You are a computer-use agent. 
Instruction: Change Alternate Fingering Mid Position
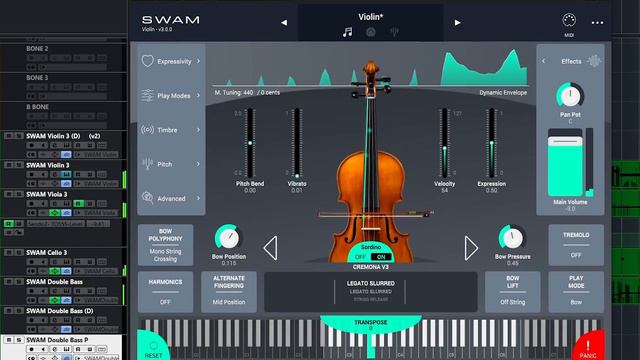pos(229,292)
